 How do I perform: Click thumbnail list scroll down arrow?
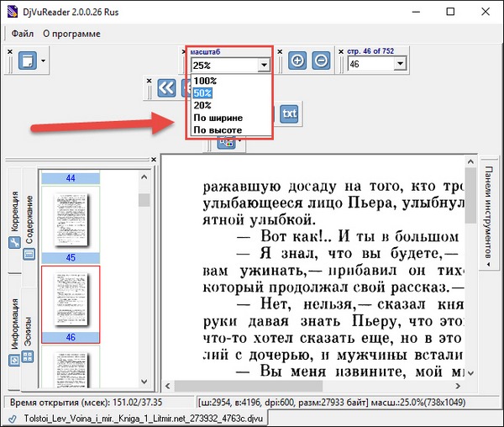point(144,382)
